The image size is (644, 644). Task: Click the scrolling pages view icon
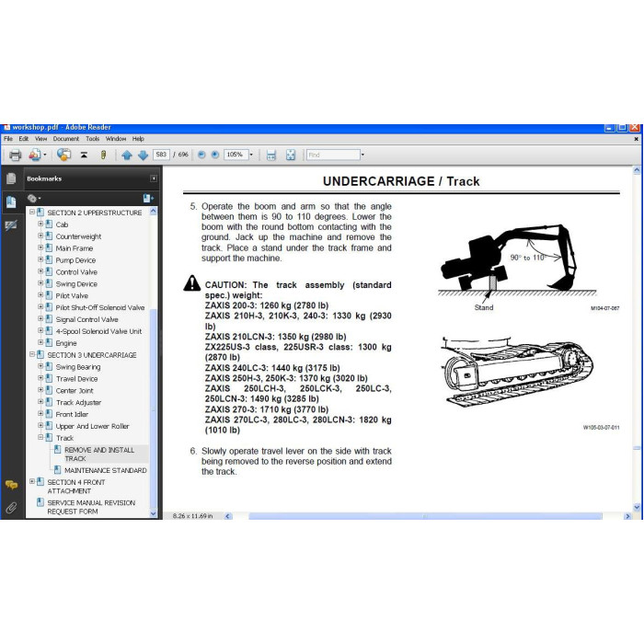pos(271,155)
